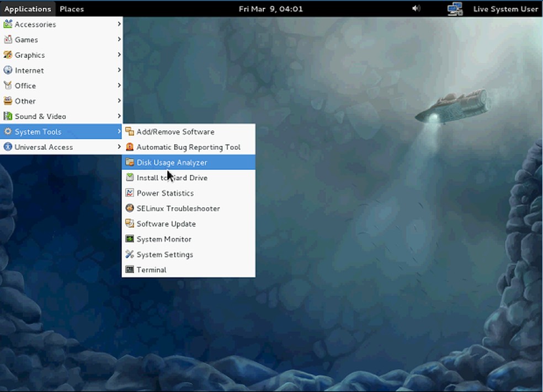The height and width of the screenshot is (392, 543).
Task: Expand the Accessories submenu
Action: click(x=34, y=24)
